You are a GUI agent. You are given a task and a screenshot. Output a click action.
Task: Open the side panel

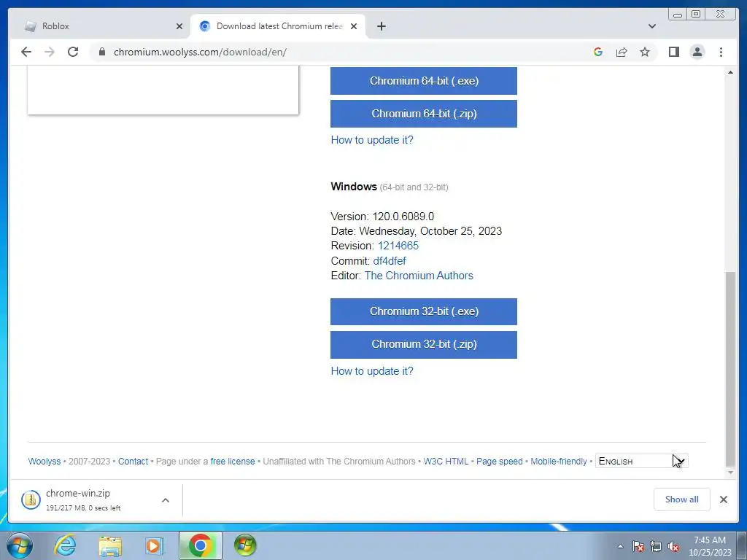pyautogui.click(x=673, y=52)
